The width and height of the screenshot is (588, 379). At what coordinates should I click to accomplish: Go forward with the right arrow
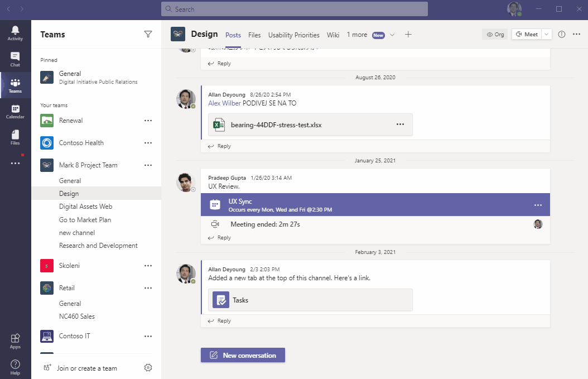pyautogui.click(x=22, y=8)
